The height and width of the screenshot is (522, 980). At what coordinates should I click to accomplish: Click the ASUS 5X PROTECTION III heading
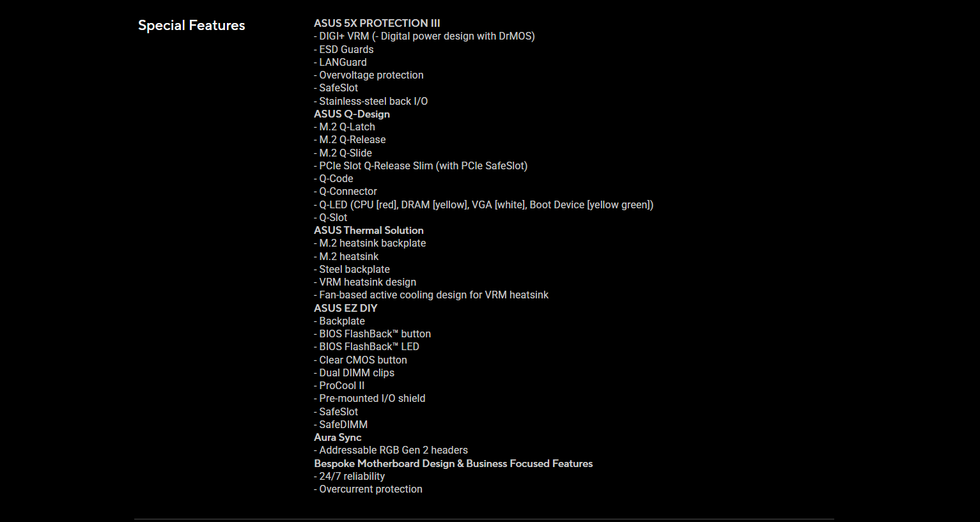[377, 23]
